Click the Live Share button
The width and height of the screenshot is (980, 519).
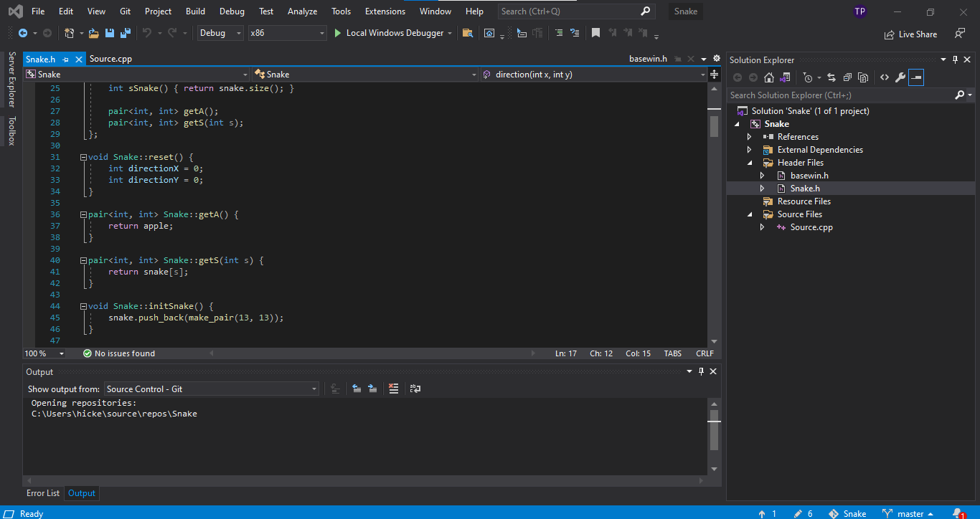click(910, 34)
